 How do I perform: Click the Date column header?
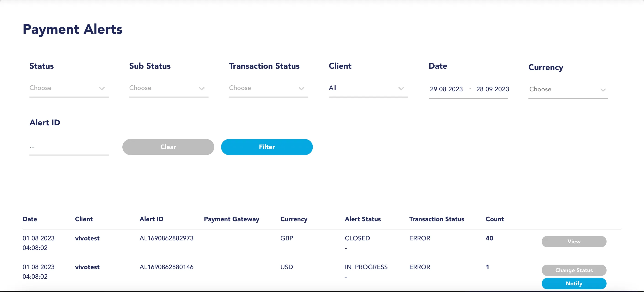point(30,219)
